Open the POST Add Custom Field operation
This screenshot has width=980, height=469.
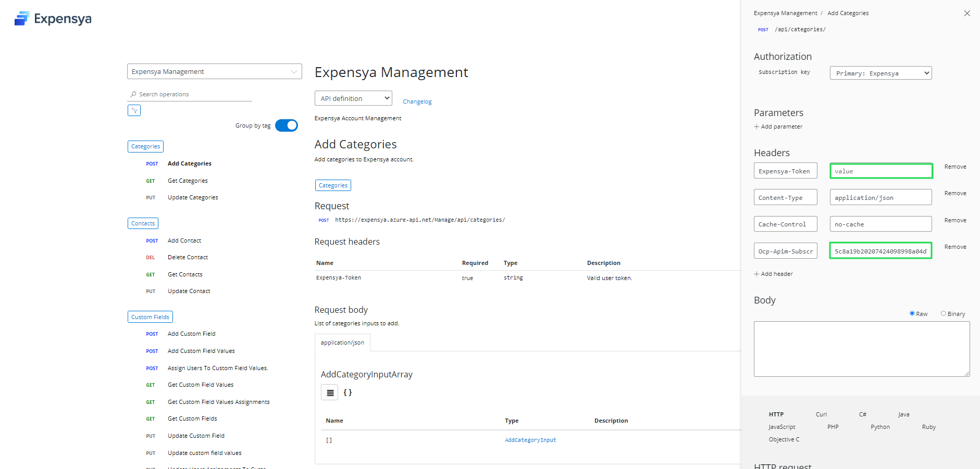[191, 334]
